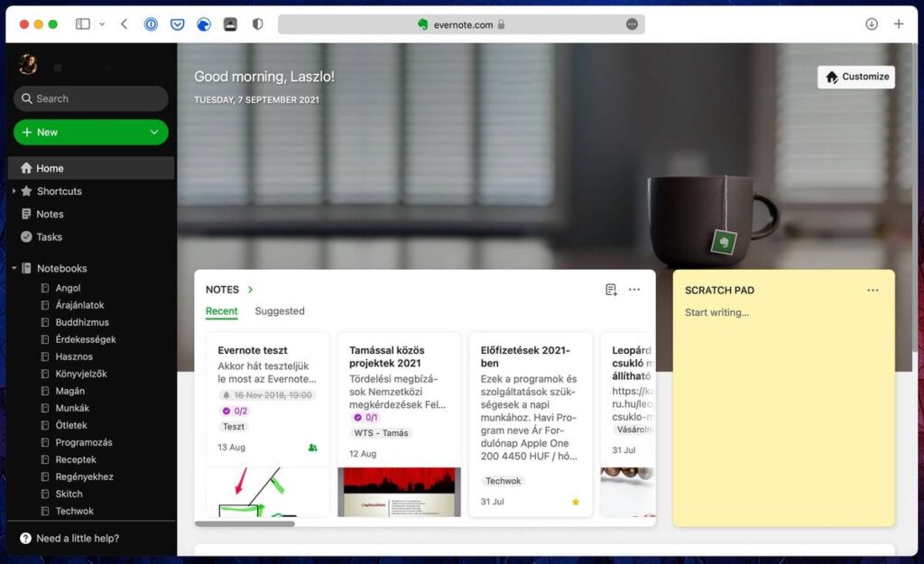924x564 pixels.
Task: Open the Programozás notebook
Action: click(84, 442)
